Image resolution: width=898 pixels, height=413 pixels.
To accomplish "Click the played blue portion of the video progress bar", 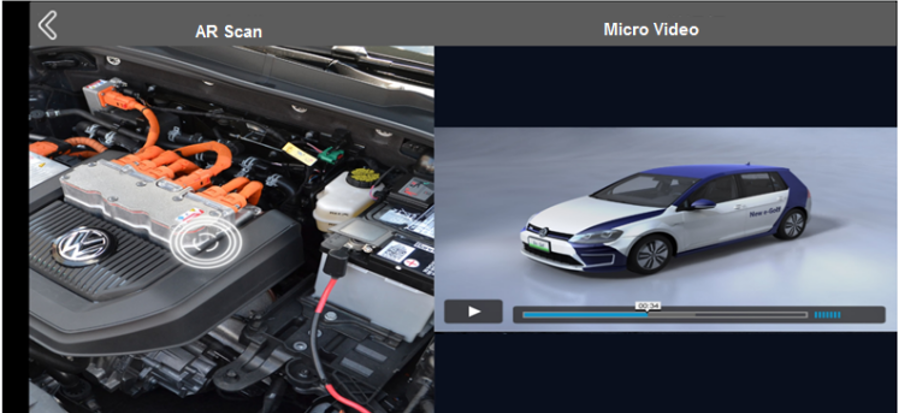I will (580, 314).
